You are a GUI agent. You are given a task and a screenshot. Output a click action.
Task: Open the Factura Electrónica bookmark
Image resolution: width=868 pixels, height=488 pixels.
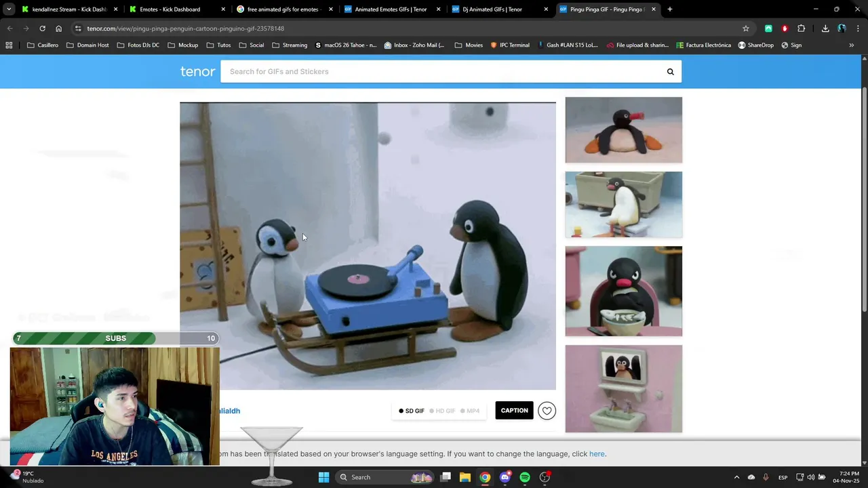(x=704, y=45)
